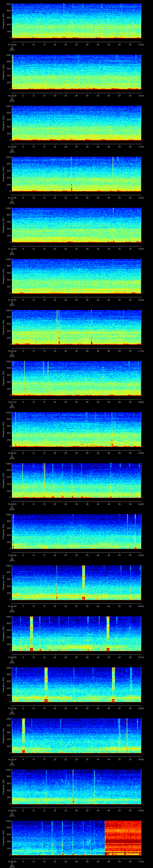Viewport: 153px width, 868px height.
Task: Click the vertical spike near 28s in 19:17:00 panel
Action: click(72, 174)
